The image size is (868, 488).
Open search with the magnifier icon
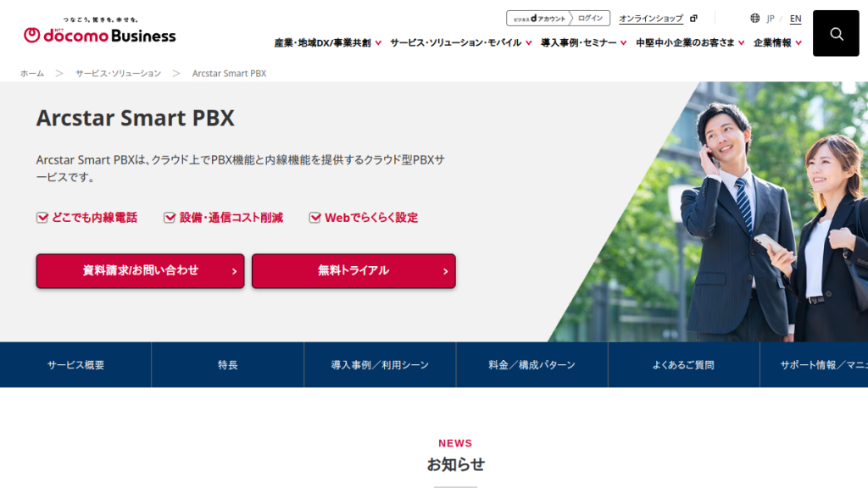point(836,33)
